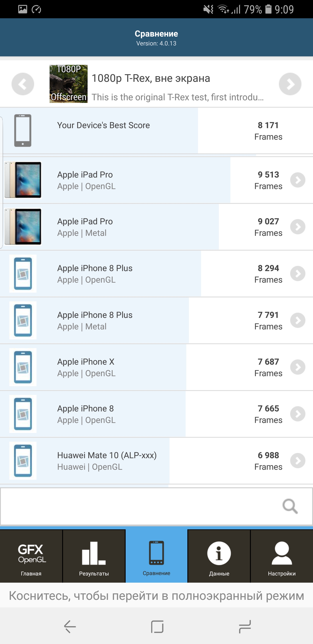Expand Huawei Mate 10 result chevron

pos(298,461)
